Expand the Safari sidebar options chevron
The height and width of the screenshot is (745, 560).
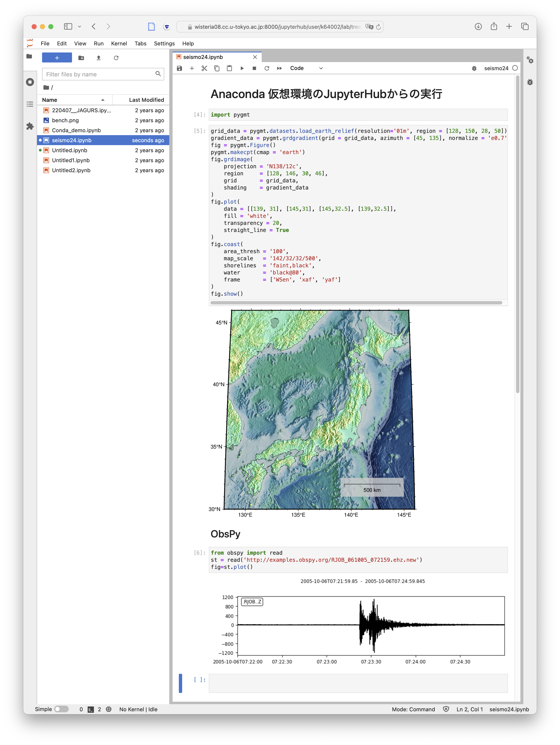(80, 27)
